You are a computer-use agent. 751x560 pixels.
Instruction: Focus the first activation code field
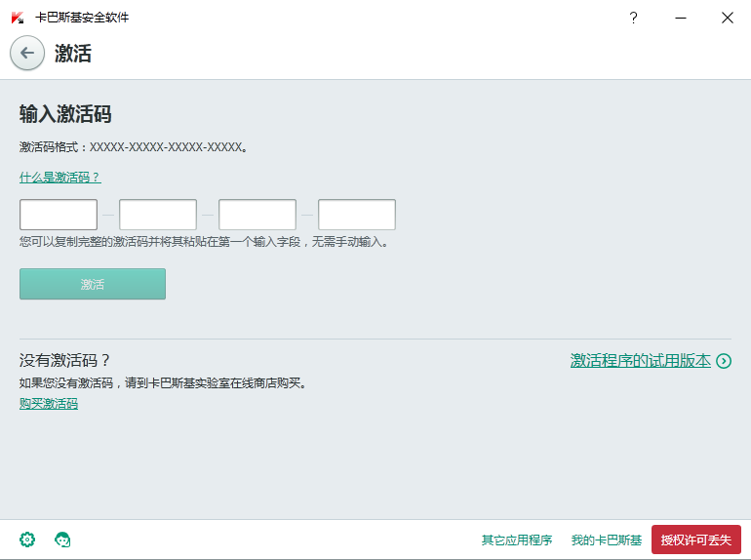tap(59, 215)
